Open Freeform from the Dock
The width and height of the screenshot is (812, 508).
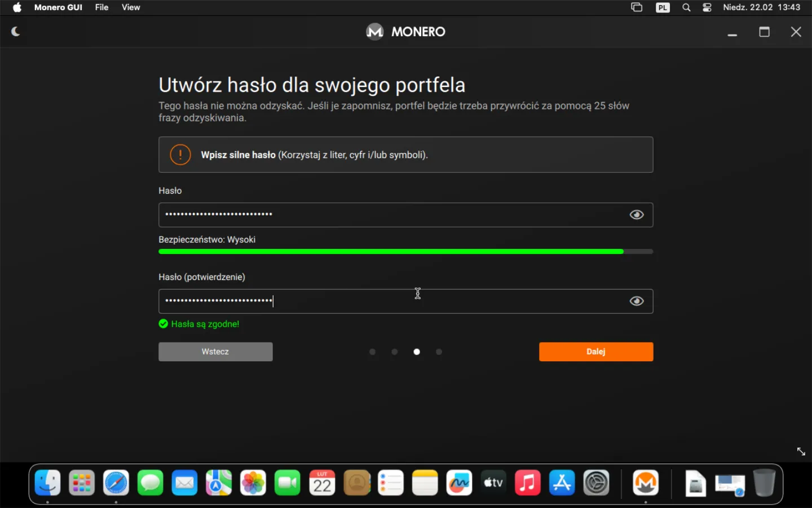pos(459,483)
